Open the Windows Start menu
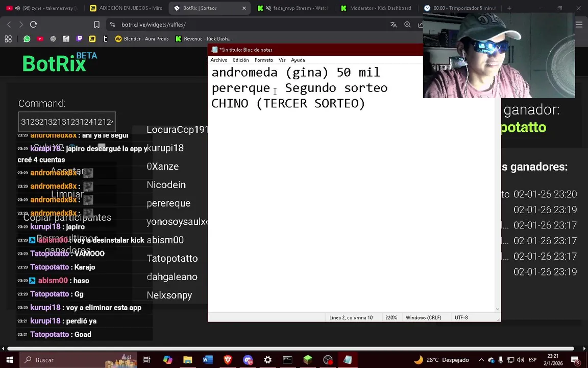Image resolution: width=588 pixels, height=368 pixels. (9, 360)
